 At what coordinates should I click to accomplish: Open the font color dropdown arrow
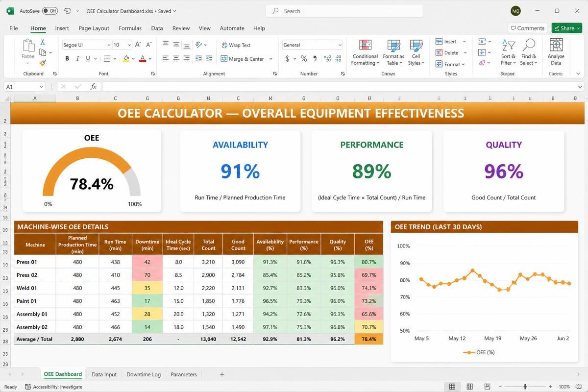150,59
